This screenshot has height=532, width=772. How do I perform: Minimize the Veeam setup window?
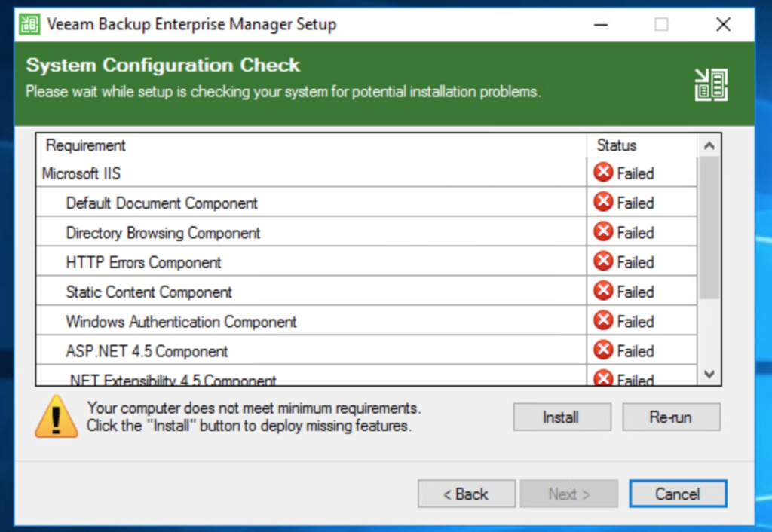[x=601, y=24]
